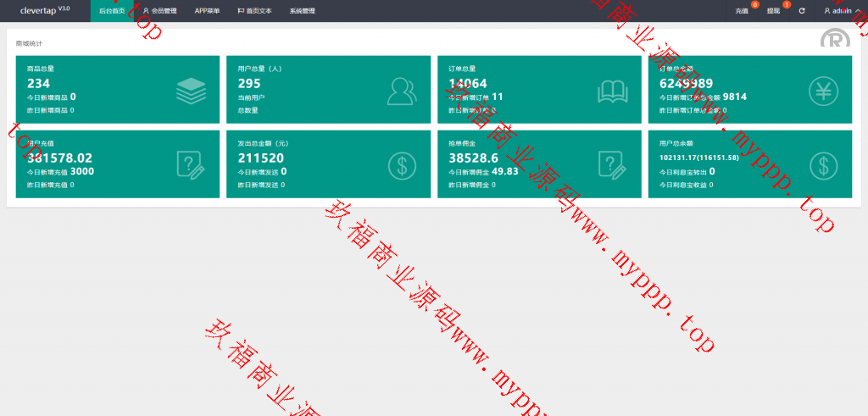Click the yen coin icon in 订单总金额 card
868x416 pixels.
tap(823, 90)
